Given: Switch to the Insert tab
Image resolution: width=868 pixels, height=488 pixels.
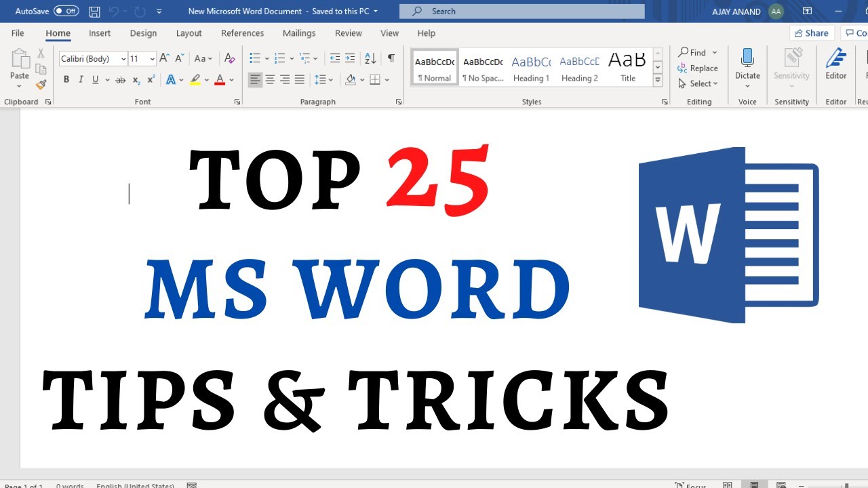Looking at the screenshot, I should point(100,33).
